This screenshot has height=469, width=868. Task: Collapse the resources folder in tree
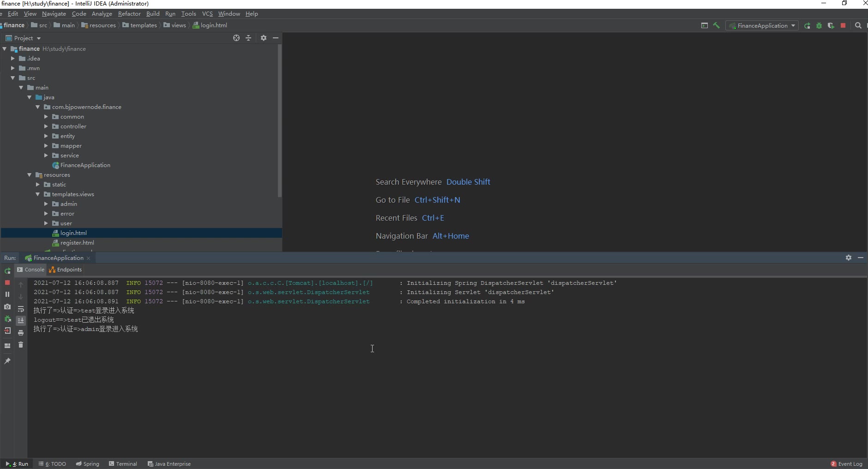click(x=30, y=175)
